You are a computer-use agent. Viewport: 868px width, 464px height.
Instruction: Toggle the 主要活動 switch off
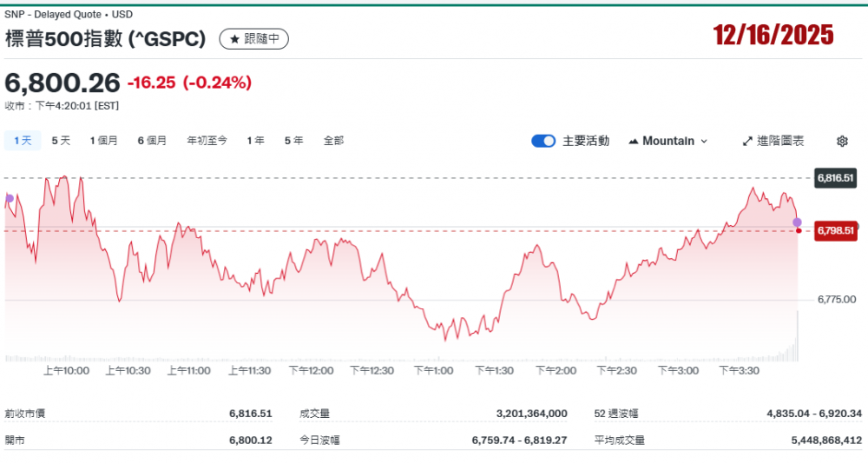[x=543, y=141]
